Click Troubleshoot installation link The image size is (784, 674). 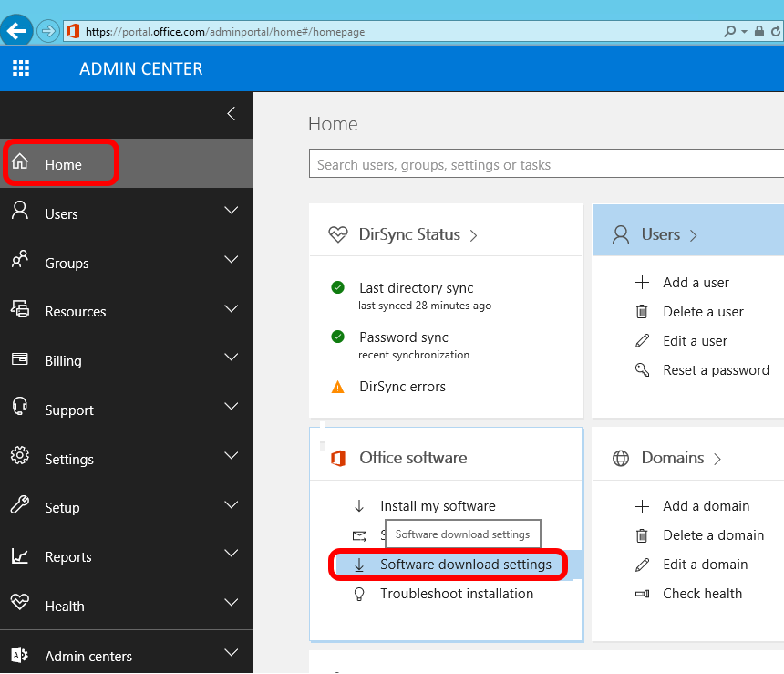tap(457, 594)
